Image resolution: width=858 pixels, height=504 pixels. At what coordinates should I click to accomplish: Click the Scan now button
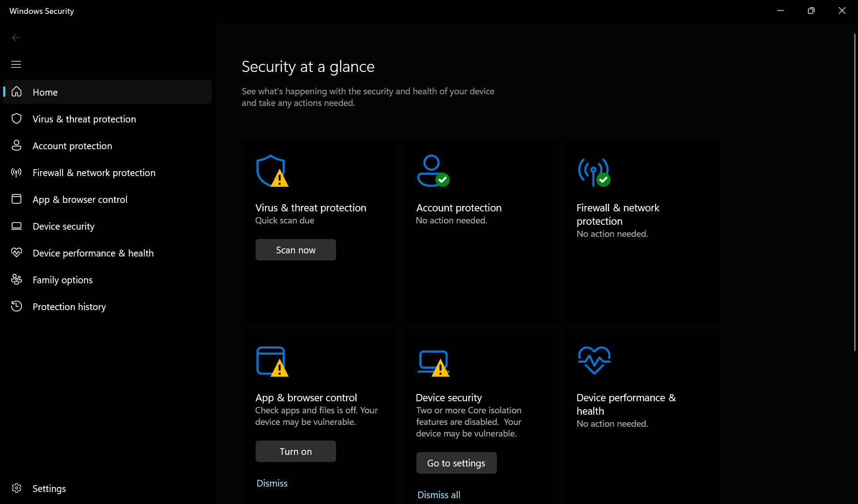(x=295, y=250)
